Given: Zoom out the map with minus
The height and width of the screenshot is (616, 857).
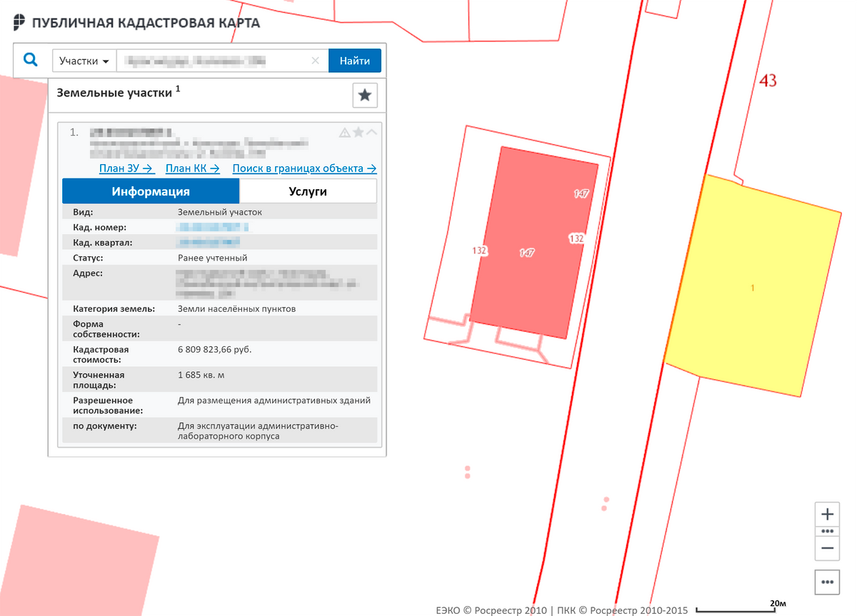Looking at the screenshot, I should point(828,548).
